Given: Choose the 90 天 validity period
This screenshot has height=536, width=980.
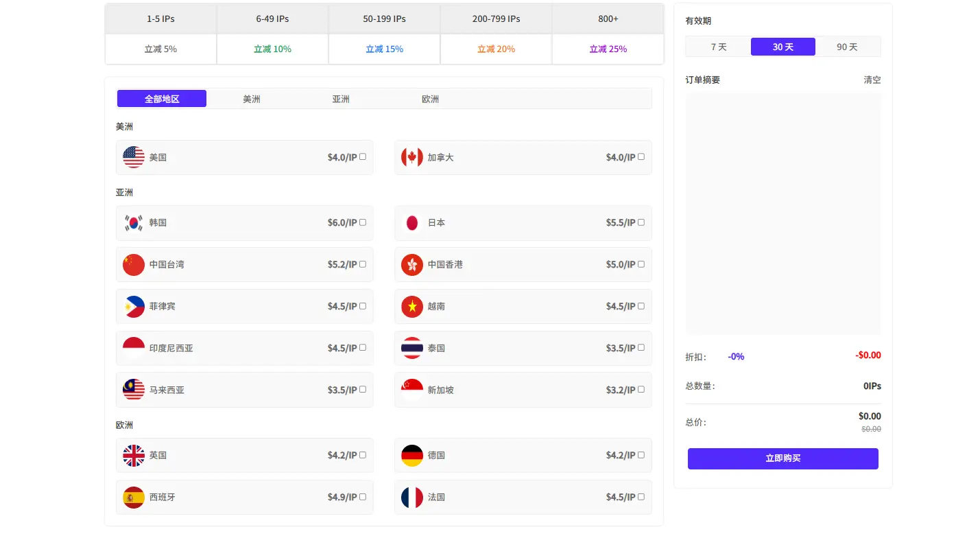Looking at the screenshot, I should (848, 47).
